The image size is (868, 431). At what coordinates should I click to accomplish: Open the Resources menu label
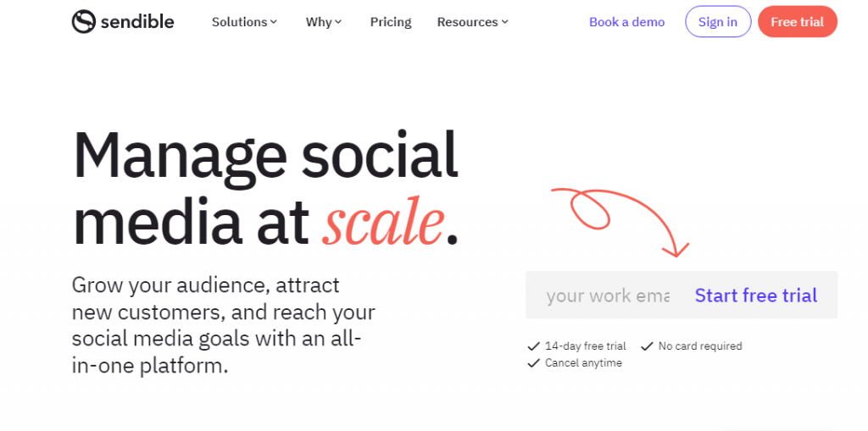(x=467, y=22)
